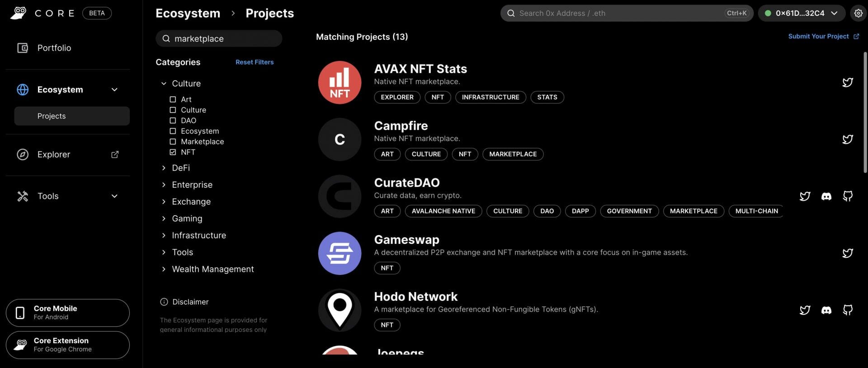The width and height of the screenshot is (868, 368).
Task: Click the Ecosystem globe icon
Action: click(x=23, y=89)
